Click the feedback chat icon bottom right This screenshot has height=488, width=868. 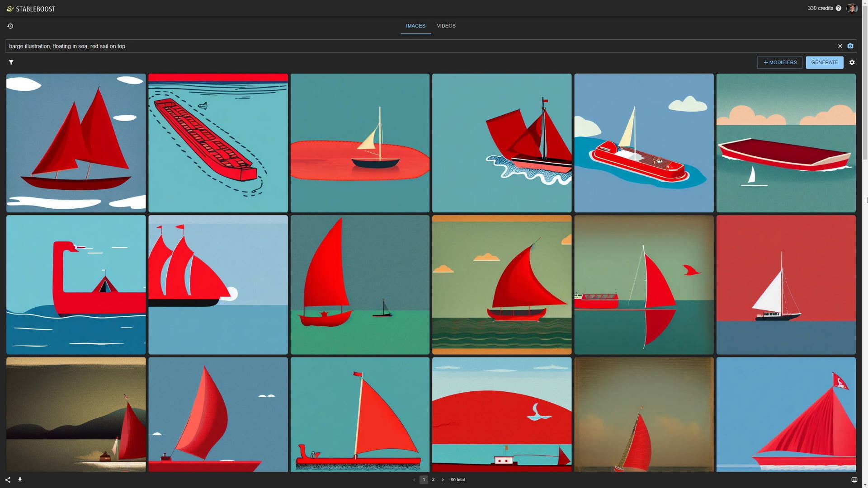(854, 480)
